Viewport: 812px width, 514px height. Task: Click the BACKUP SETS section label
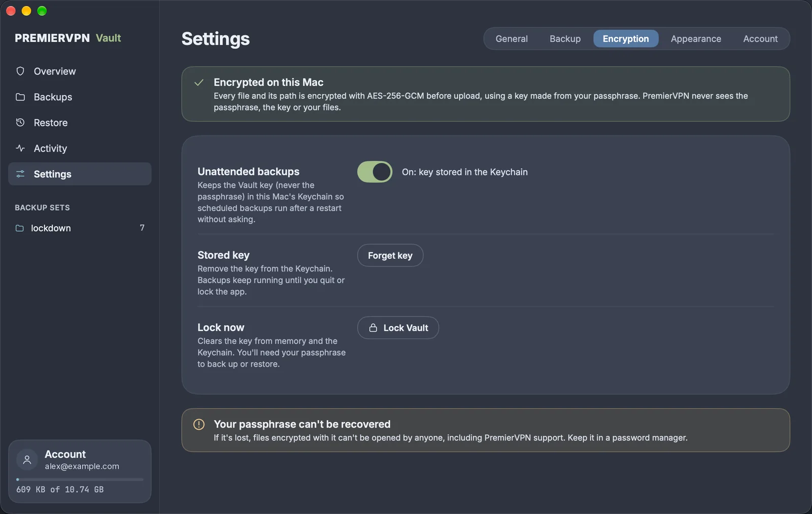[42, 208]
